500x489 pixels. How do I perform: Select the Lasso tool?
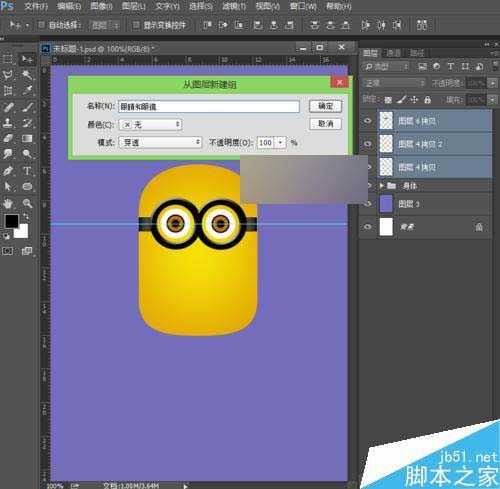[8, 75]
